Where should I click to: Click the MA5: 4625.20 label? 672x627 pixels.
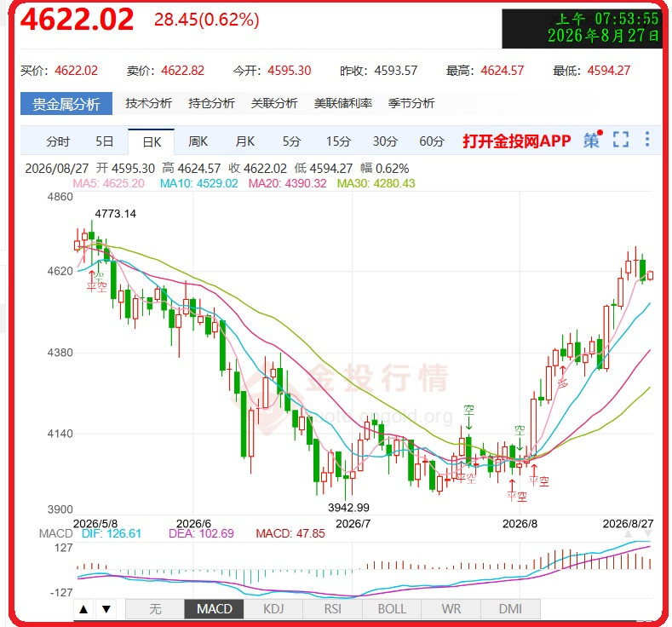(x=108, y=183)
